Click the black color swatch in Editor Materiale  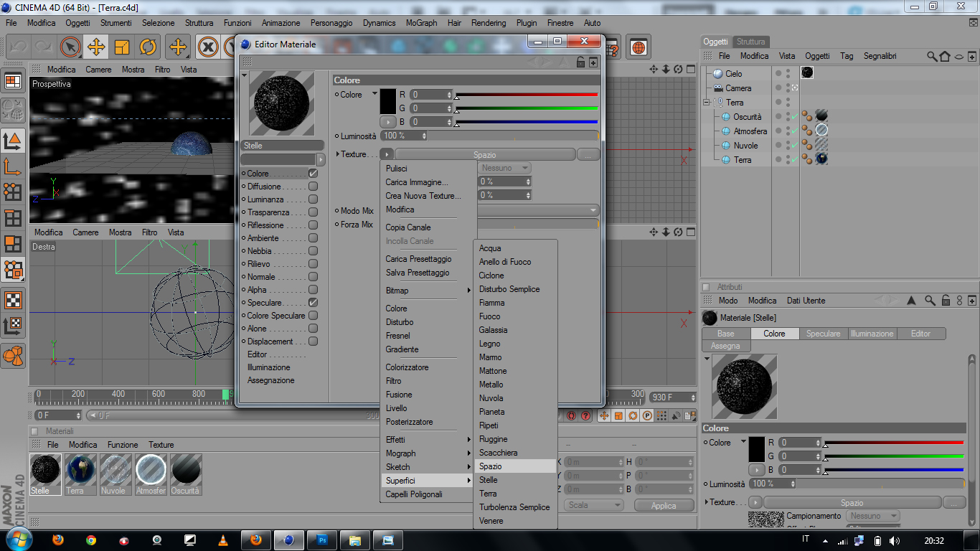(x=388, y=101)
